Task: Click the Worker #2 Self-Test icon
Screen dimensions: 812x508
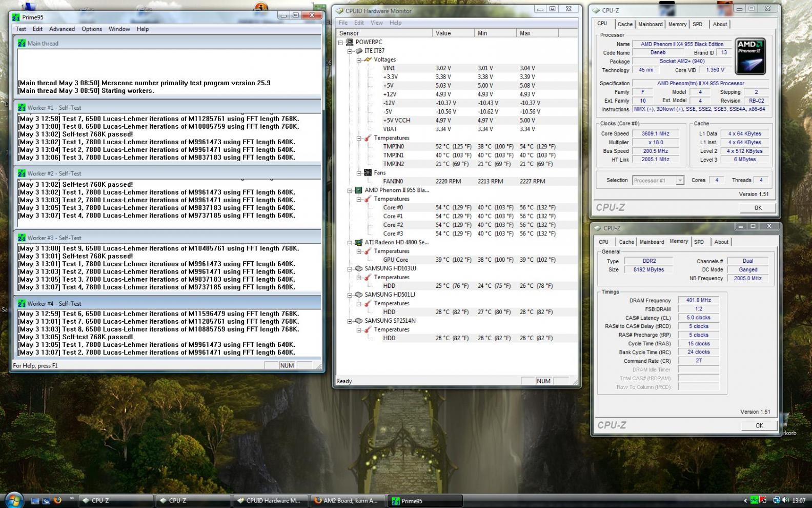Action: tap(22, 173)
